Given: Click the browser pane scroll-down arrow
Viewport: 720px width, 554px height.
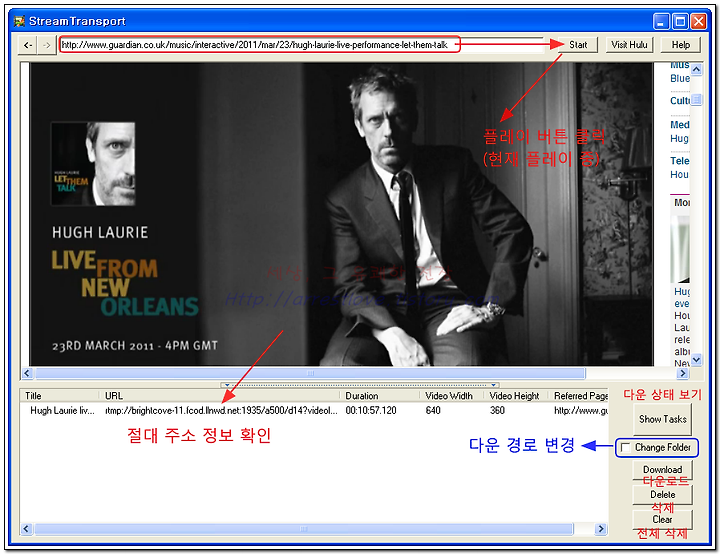Looking at the screenshot, I should click(697, 359).
